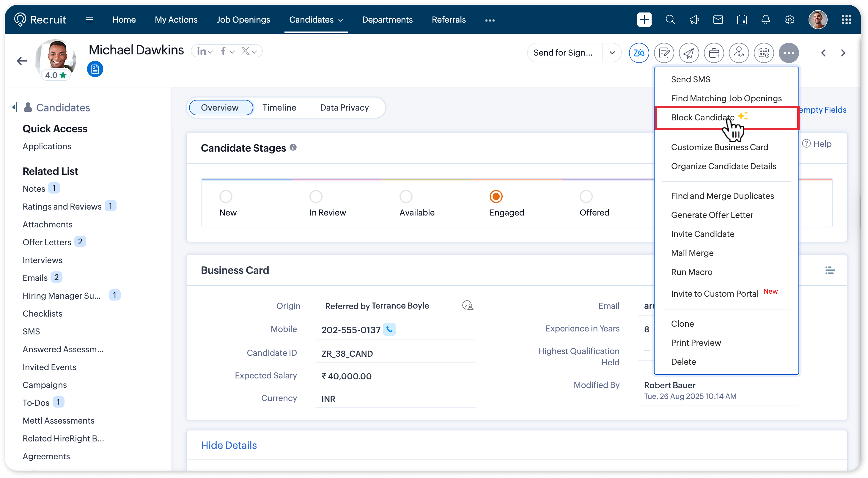Viewport: 868px width, 478px height.
Task: Select the Offered stage radio button
Action: 586,196
